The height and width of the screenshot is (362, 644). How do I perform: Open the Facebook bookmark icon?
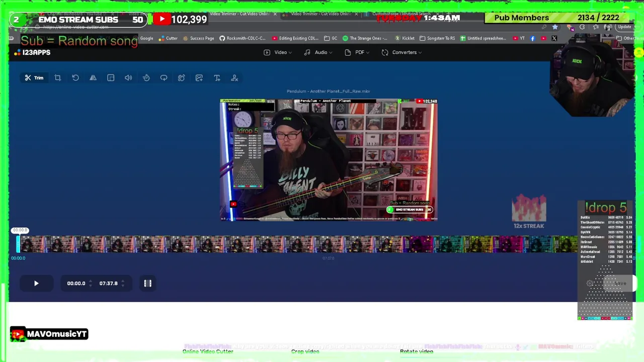[x=533, y=38]
